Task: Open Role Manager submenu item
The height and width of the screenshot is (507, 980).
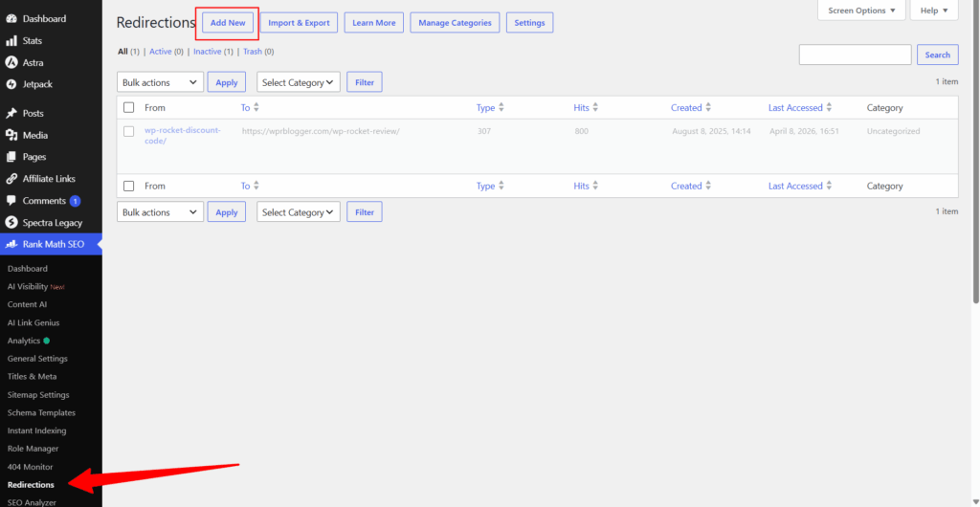Action: click(33, 449)
